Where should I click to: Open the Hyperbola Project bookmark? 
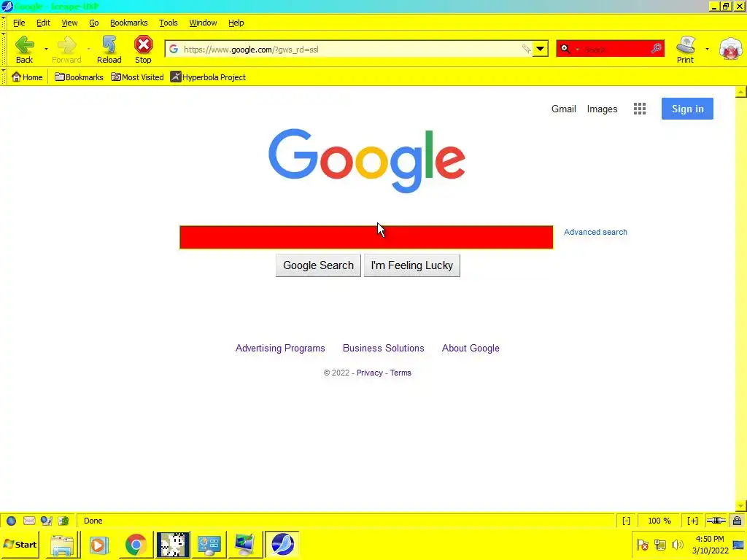[x=208, y=77]
